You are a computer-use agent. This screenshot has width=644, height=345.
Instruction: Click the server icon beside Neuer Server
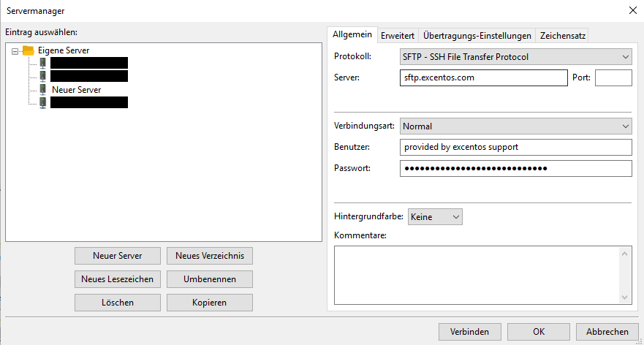pyautogui.click(x=42, y=89)
